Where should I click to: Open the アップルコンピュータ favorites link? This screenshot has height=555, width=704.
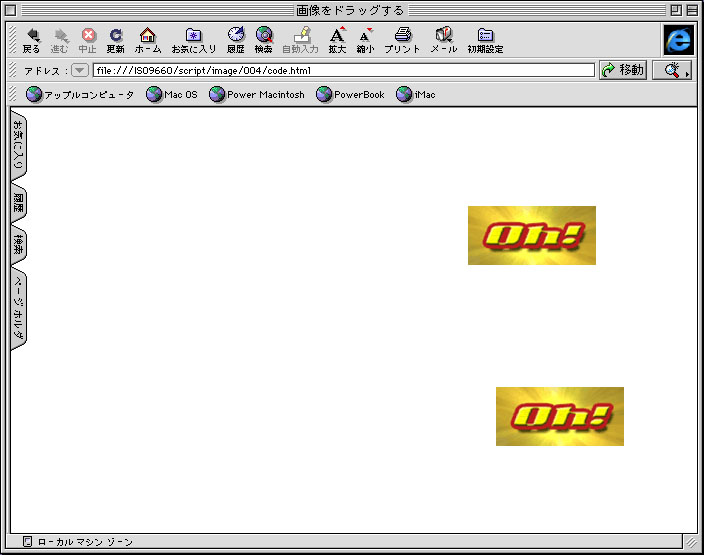coord(79,95)
